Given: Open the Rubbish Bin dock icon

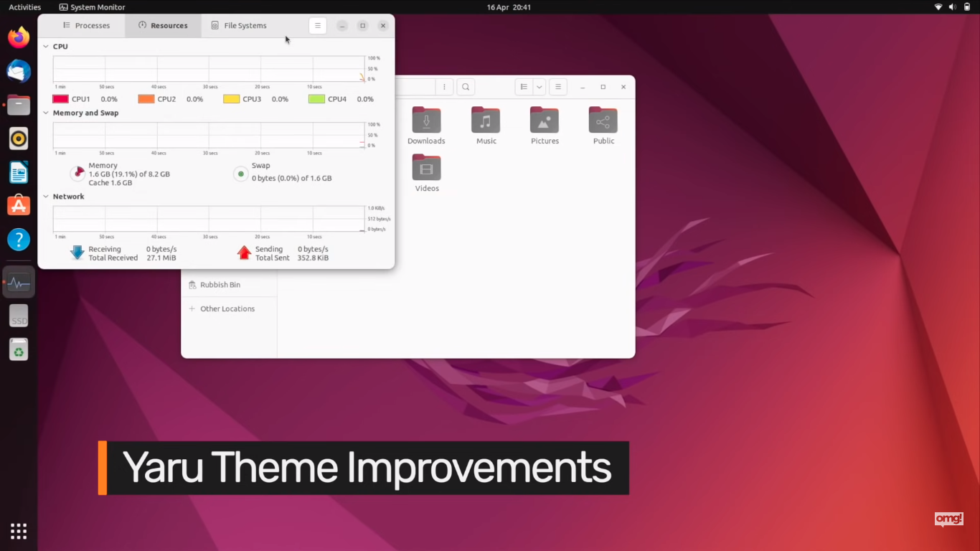Looking at the screenshot, I should pos(19,349).
